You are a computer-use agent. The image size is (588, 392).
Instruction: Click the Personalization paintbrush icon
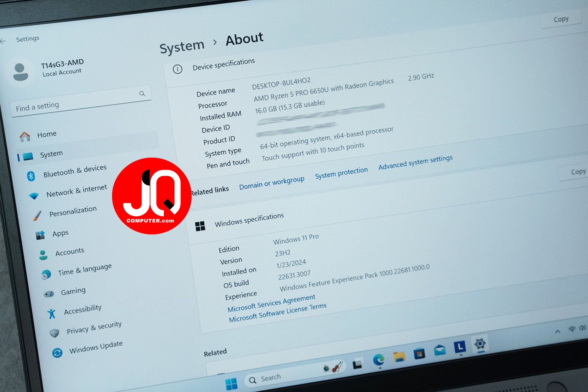(37, 216)
